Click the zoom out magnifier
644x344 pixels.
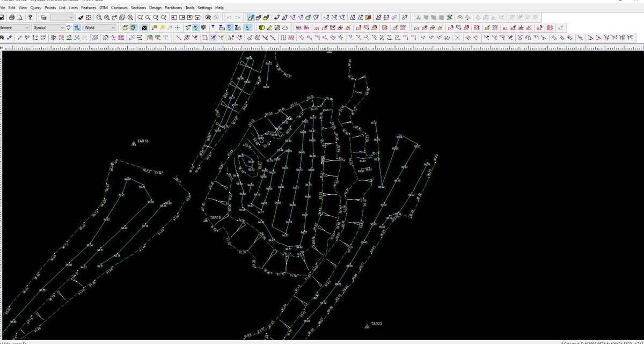click(148, 17)
